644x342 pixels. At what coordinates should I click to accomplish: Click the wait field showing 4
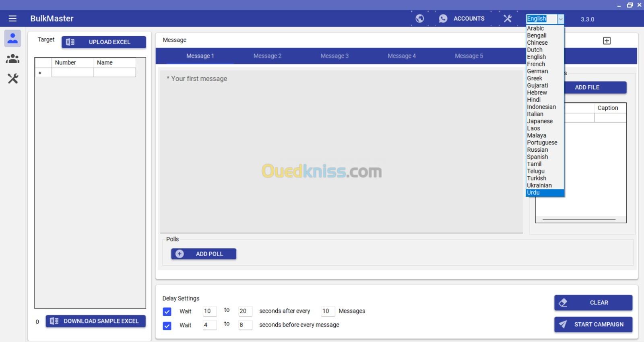point(209,325)
